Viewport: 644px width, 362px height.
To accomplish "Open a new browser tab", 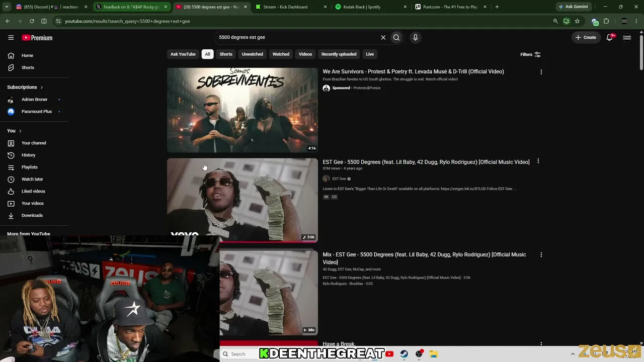I will 497,7.
